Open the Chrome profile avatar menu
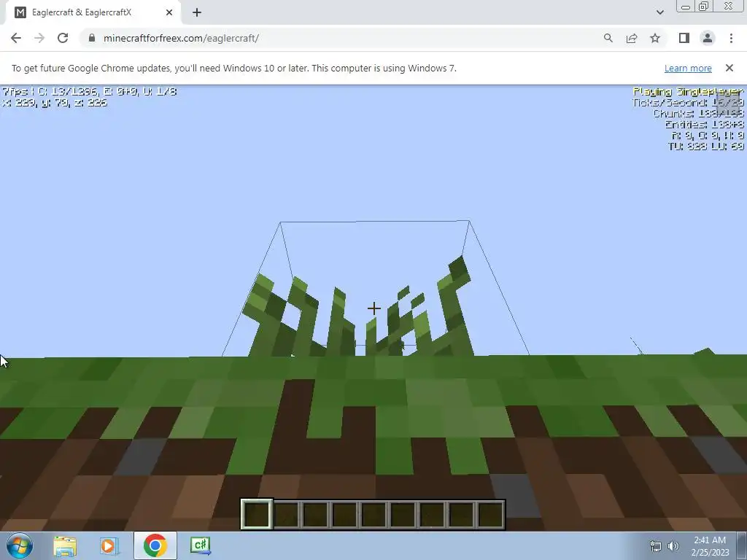This screenshot has width=747, height=560. point(708,38)
